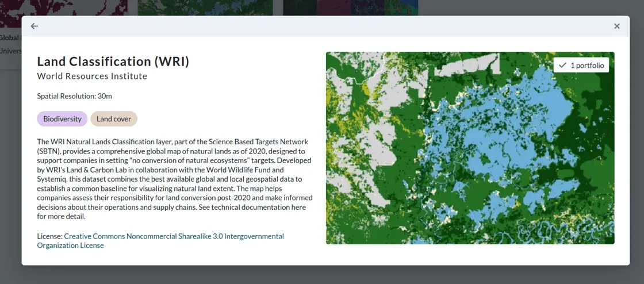
Task: Open the Creative Commons license link
Action: coord(160,241)
